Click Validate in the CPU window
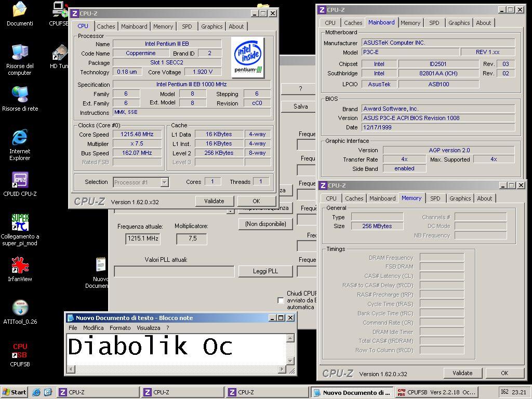The width and height of the screenshot is (532, 399). (x=215, y=201)
